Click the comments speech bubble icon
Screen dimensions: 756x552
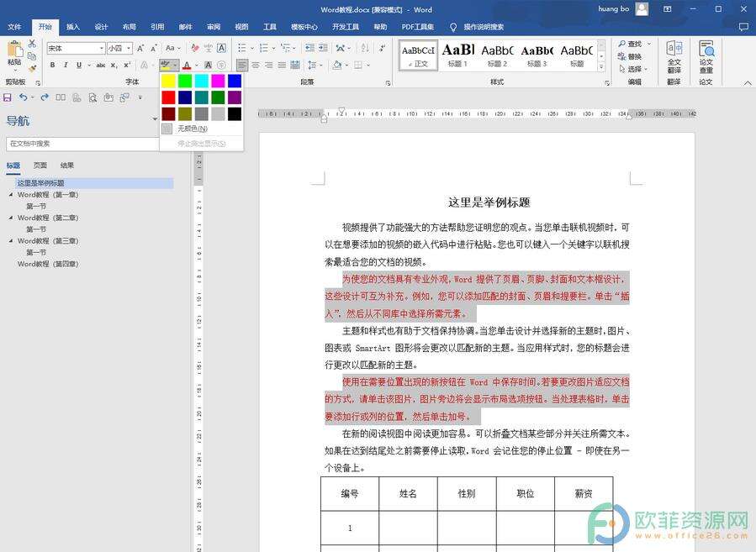[743, 27]
